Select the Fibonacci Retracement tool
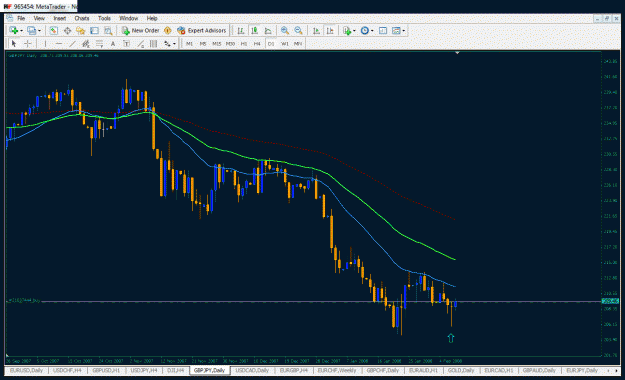Image resolution: width=625 pixels, height=380 pixels. [x=99, y=43]
